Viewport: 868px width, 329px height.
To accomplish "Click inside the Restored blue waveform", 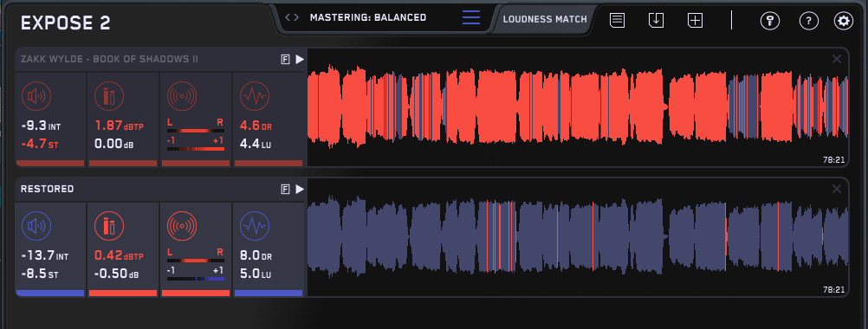I will pos(578,236).
